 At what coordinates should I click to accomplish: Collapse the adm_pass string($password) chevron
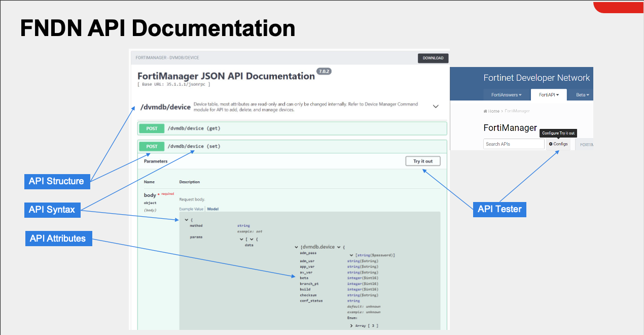click(x=351, y=255)
